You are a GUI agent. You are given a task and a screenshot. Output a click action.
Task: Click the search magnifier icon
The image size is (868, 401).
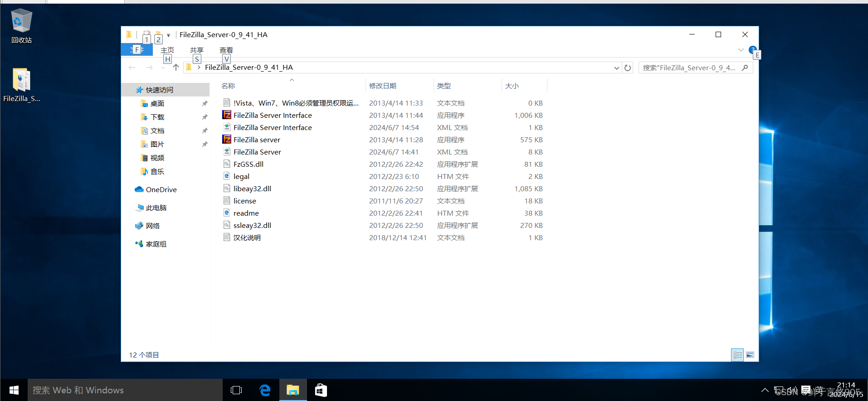point(745,68)
